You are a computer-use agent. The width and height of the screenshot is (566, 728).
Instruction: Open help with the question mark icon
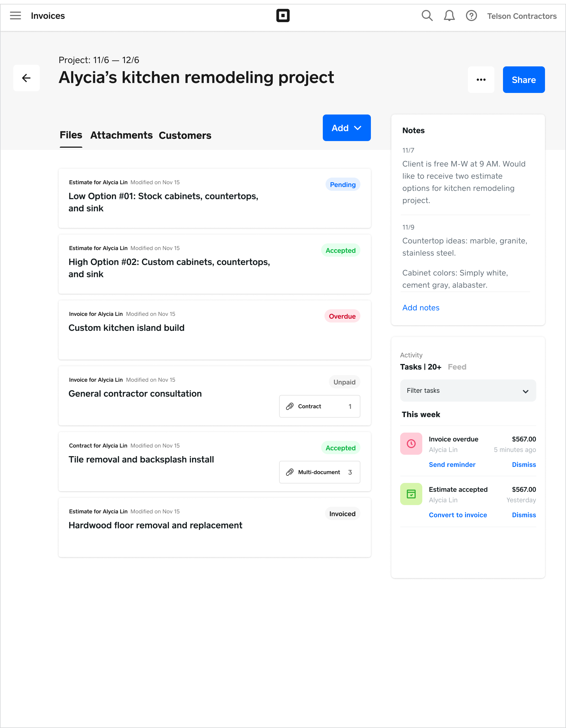click(x=471, y=15)
